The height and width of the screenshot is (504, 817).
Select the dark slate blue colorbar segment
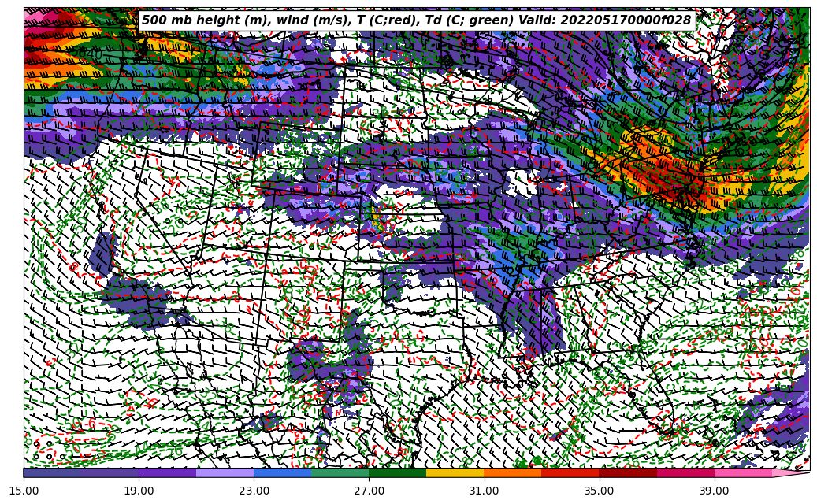[81, 472]
